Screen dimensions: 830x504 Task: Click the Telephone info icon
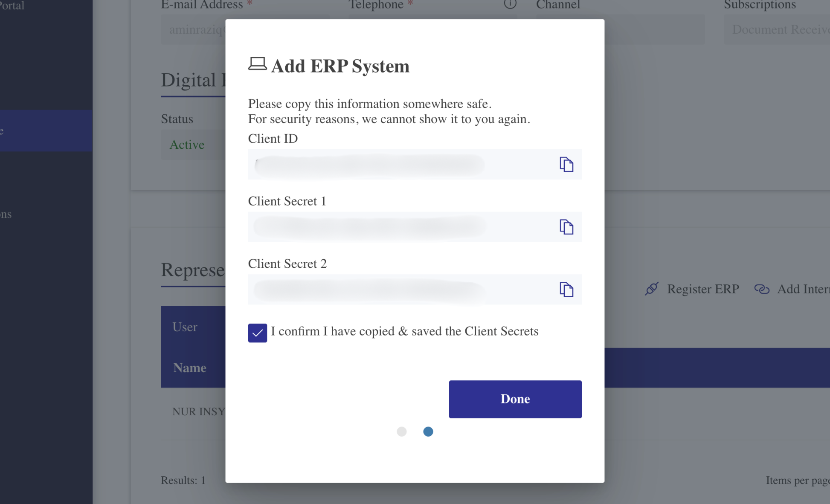[510, 4]
